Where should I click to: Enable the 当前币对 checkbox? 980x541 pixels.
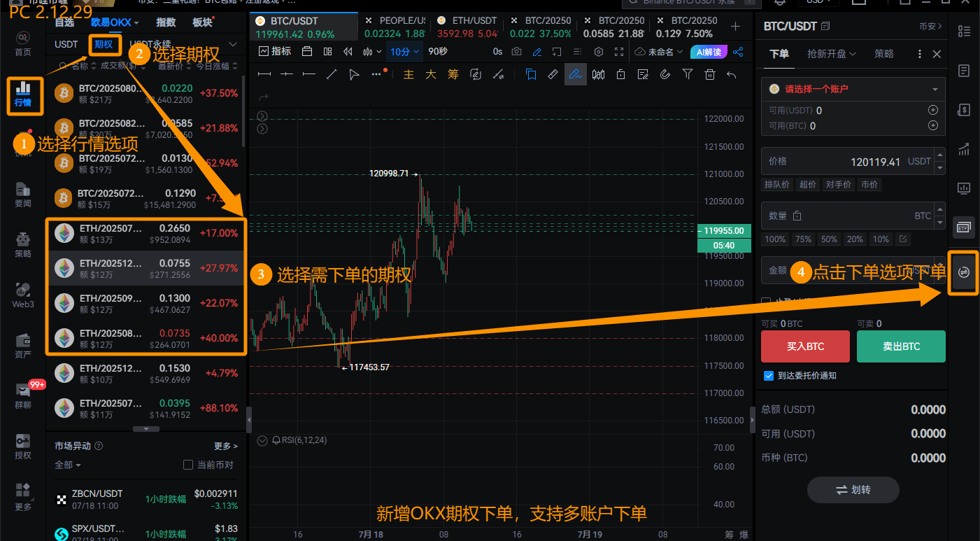pos(187,465)
